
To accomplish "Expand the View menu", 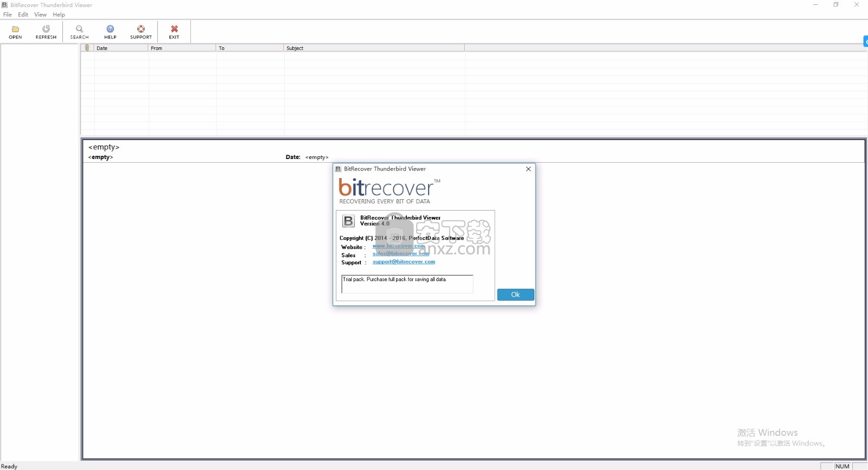I will [x=40, y=15].
